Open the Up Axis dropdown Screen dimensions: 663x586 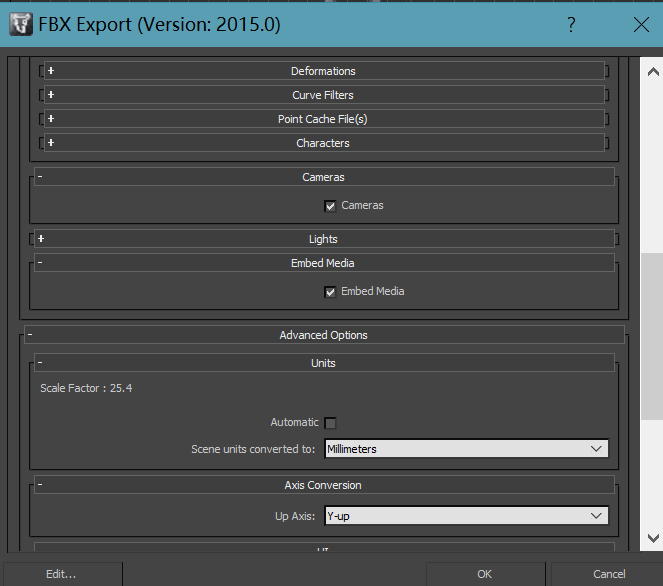coord(467,516)
